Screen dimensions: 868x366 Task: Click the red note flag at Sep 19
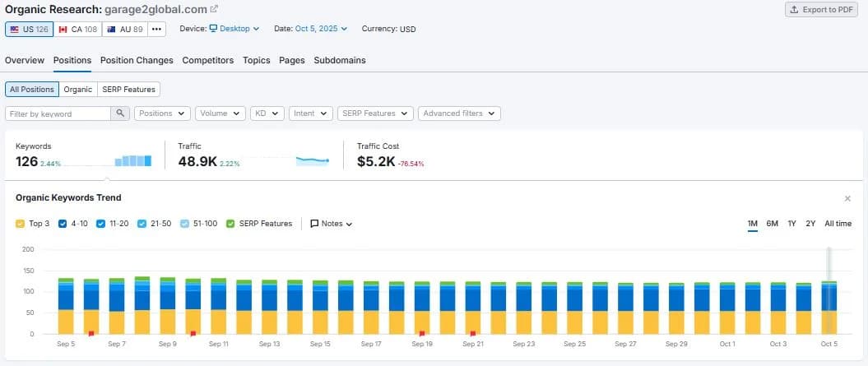(422, 333)
